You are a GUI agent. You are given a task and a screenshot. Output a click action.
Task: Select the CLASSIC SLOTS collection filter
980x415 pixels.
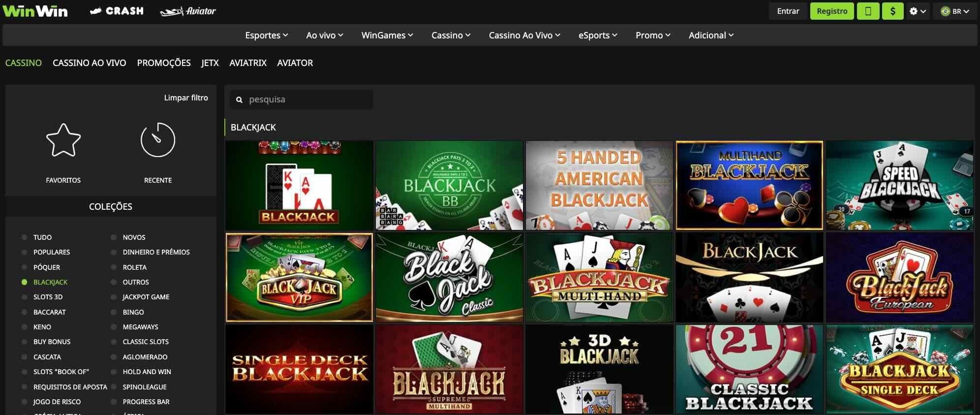point(146,342)
